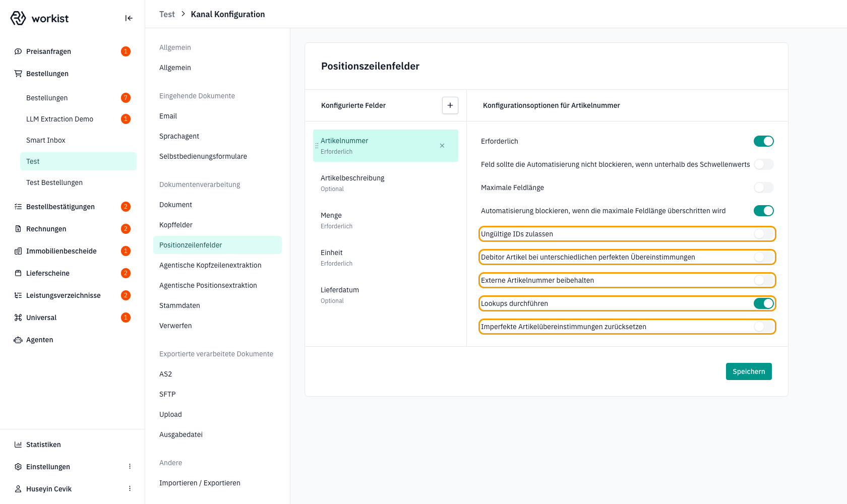Open the three-dot menu next to Einstellungen

click(x=130, y=467)
